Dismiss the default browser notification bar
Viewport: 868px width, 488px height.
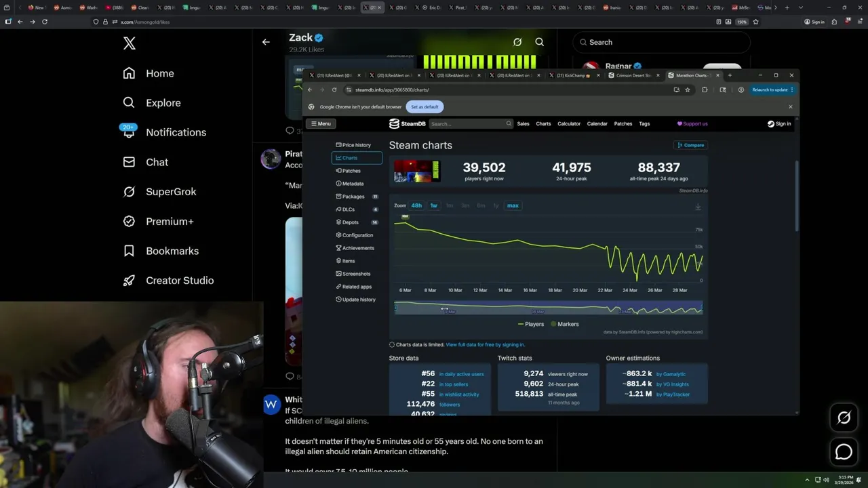pyautogui.click(x=790, y=106)
